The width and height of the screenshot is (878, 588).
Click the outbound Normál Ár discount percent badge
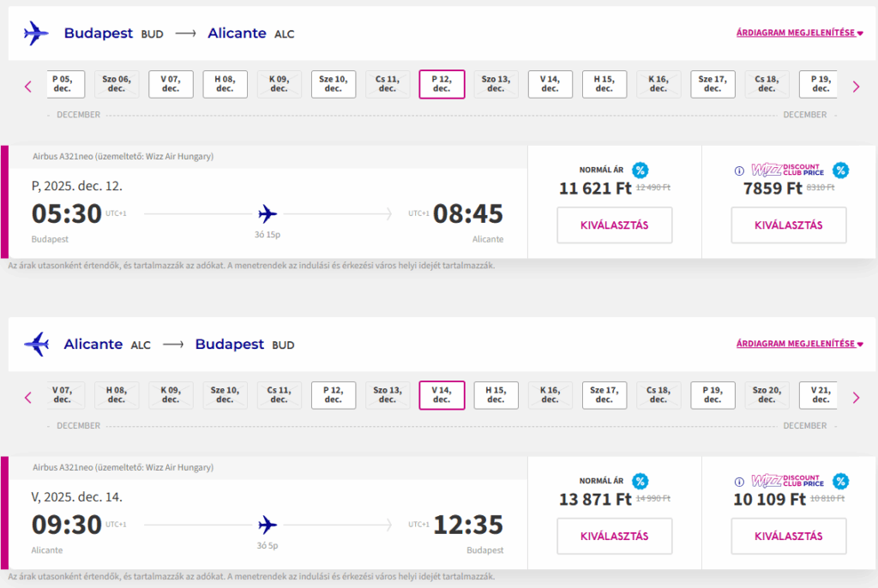tap(640, 170)
